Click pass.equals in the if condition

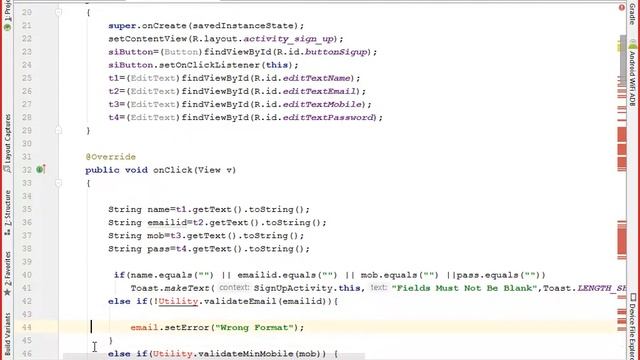pyautogui.click(x=487, y=275)
